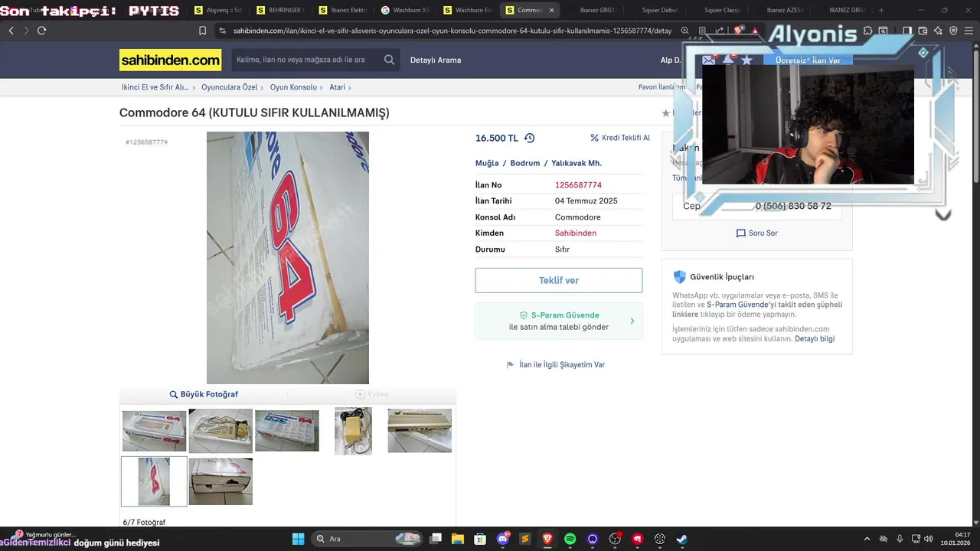Open a new browser tab

click(881, 10)
